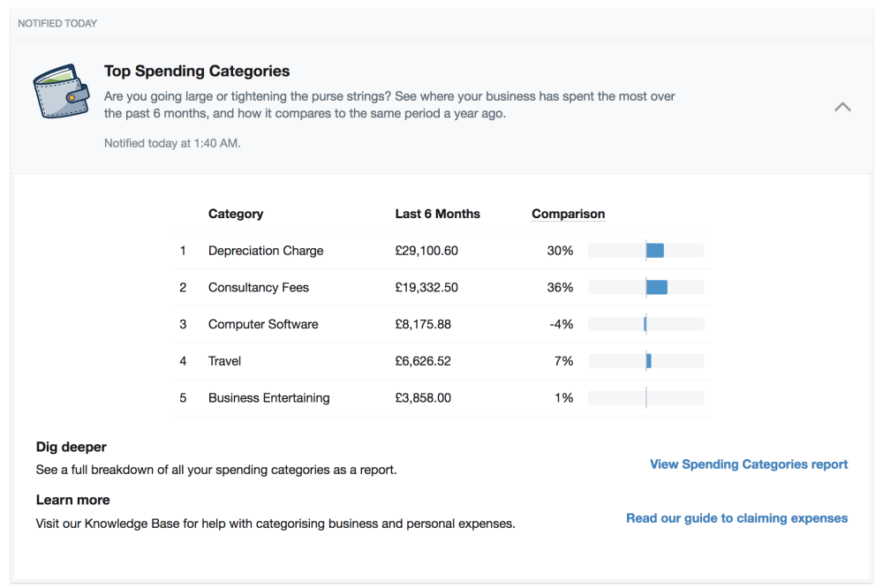This screenshot has width=883, height=588.
Task: Click the Comparison column header
Action: coord(568,214)
